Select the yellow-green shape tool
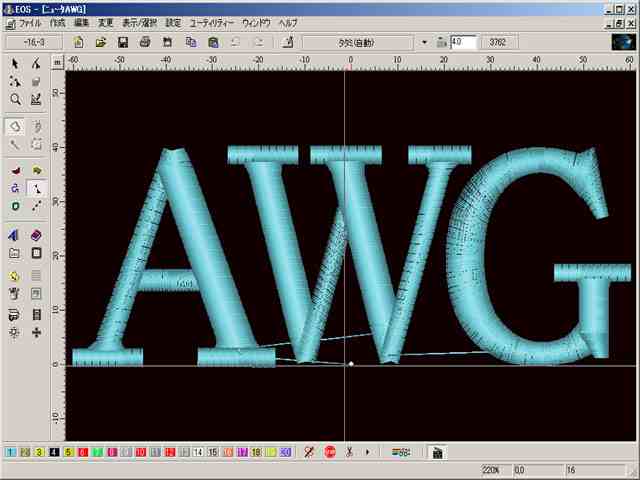Viewport: 640px width, 480px height. click(36, 170)
